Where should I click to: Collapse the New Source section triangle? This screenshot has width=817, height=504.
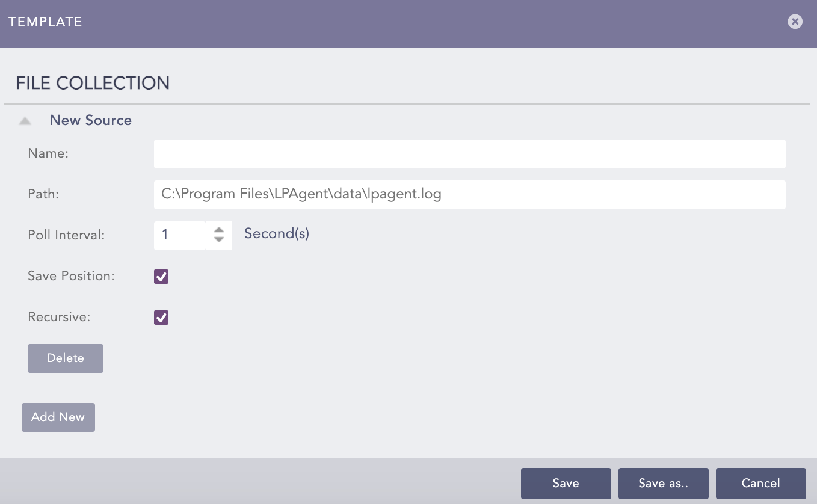[x=25, y=121]
